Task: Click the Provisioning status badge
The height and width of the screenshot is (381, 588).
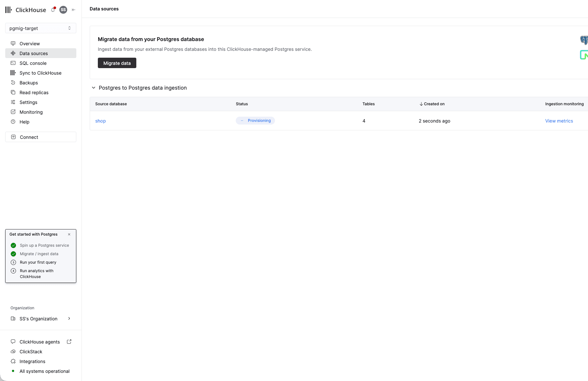Action: pos(255,121)
